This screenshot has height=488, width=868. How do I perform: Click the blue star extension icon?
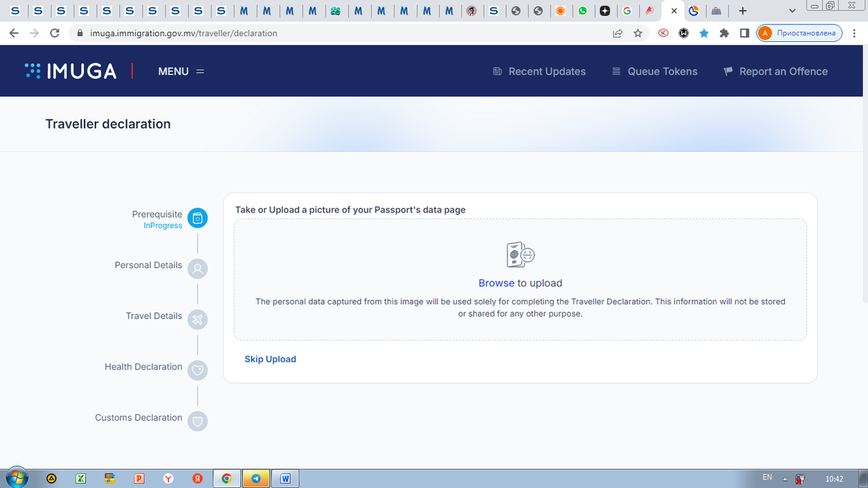click(x=704, y=33)
